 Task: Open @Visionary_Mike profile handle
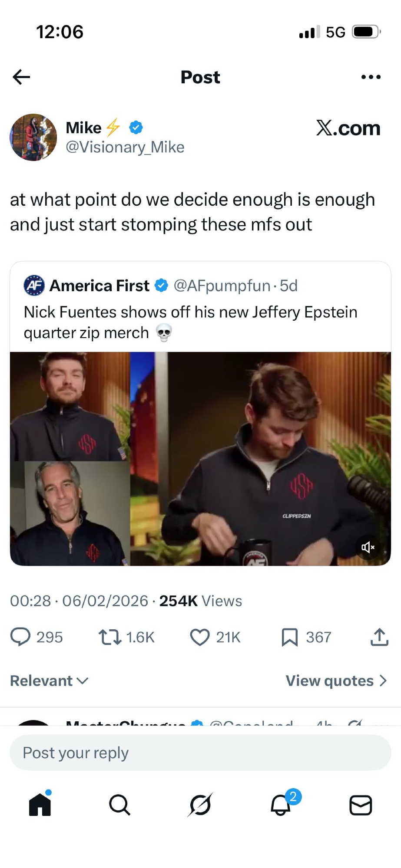pyautogui.click(x=125, y=147)
